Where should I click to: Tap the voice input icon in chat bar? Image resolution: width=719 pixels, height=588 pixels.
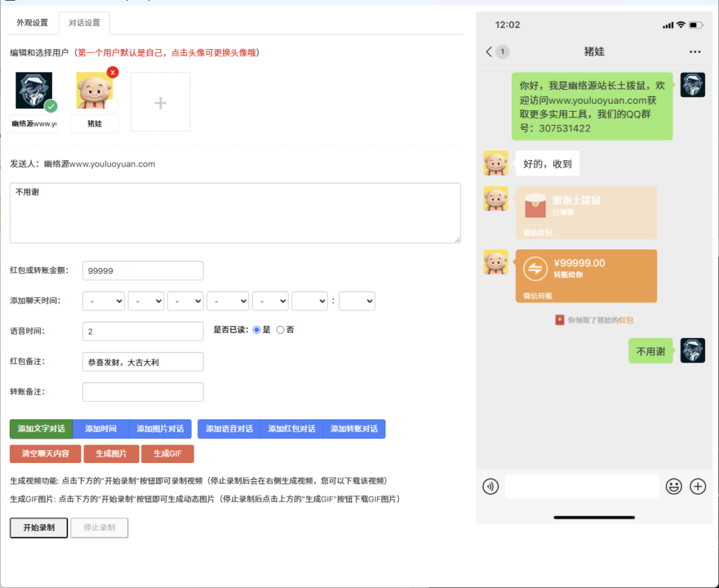pyautogui.click(x=490, y=486)
